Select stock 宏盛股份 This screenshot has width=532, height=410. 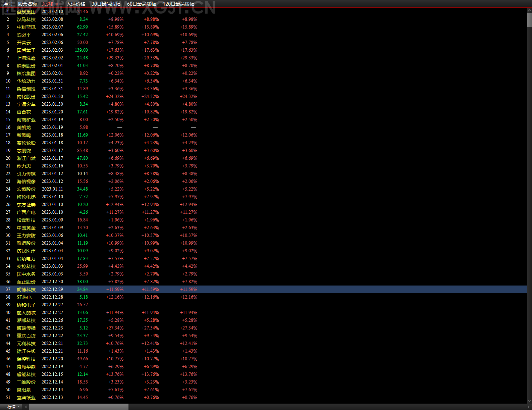(26, 189)
